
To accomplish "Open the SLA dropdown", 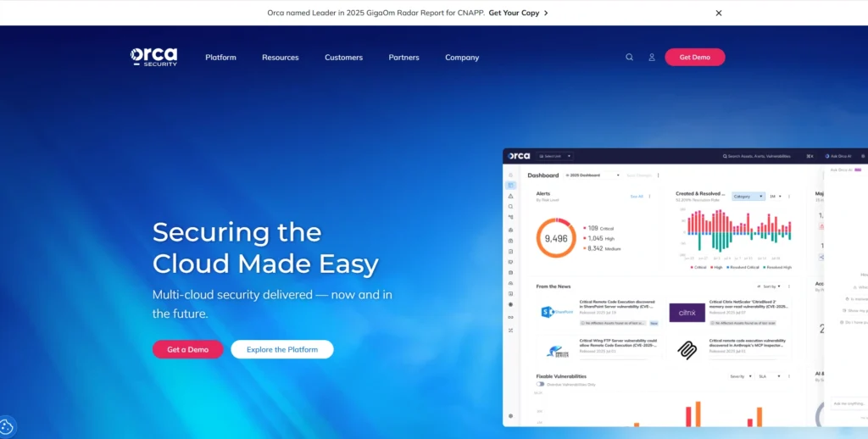I will pyautogui.click(x=770, y=376).
